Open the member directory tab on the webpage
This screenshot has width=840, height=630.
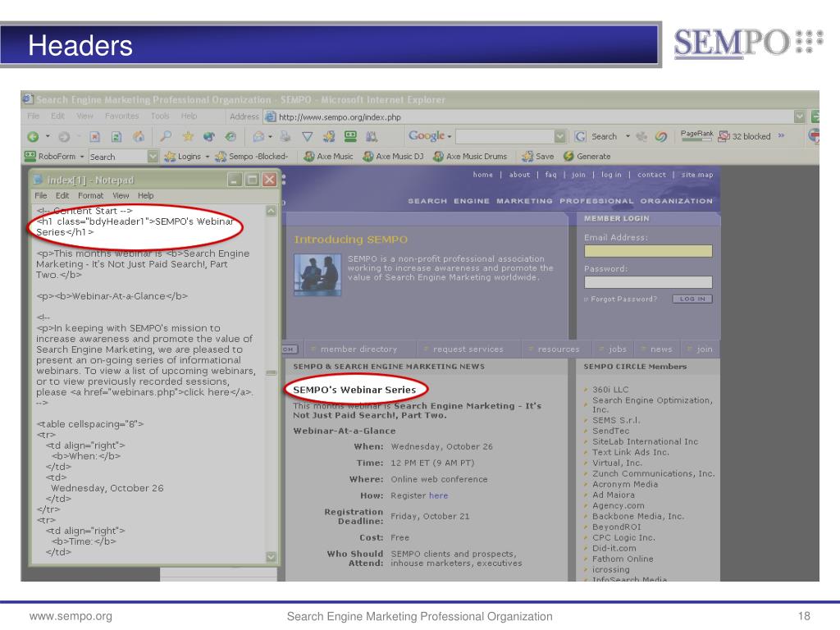tap(359, 349)
